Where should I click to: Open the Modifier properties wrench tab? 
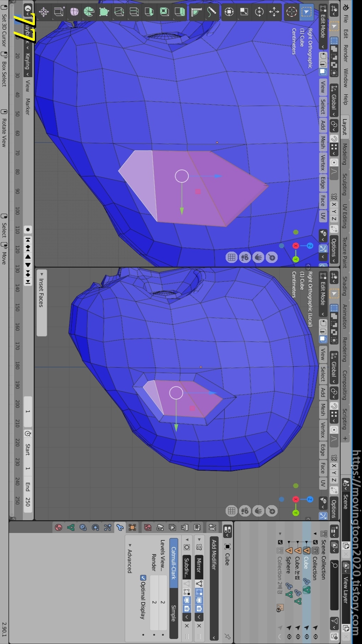120,527
